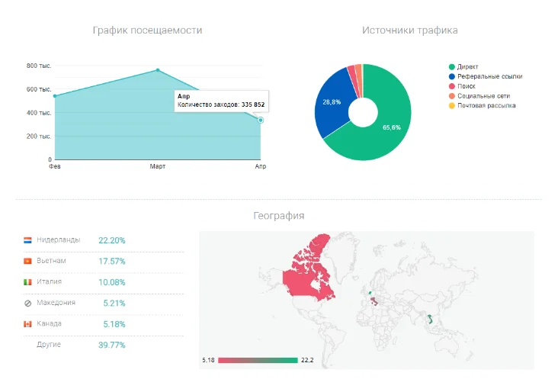This screenshot has height=392, width=558.
Task: Click the Апр data point on chart
Action: tap(261, 120)
